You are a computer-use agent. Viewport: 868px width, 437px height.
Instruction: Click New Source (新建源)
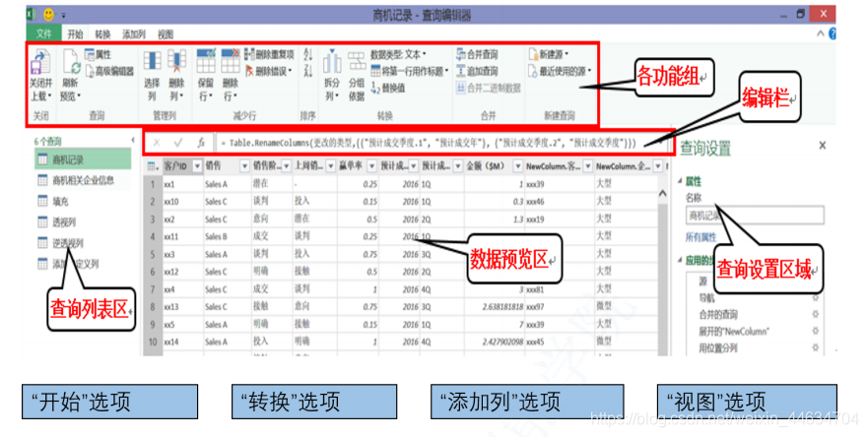(549, 54)
